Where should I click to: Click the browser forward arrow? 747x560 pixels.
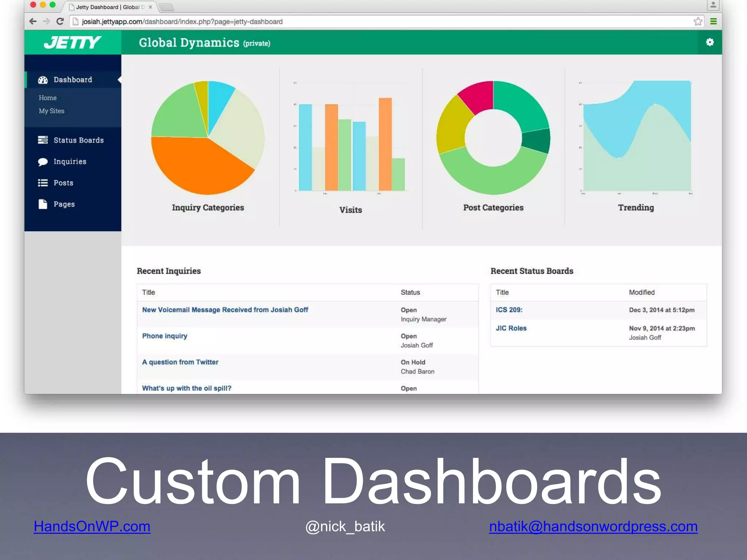(46, 22)
